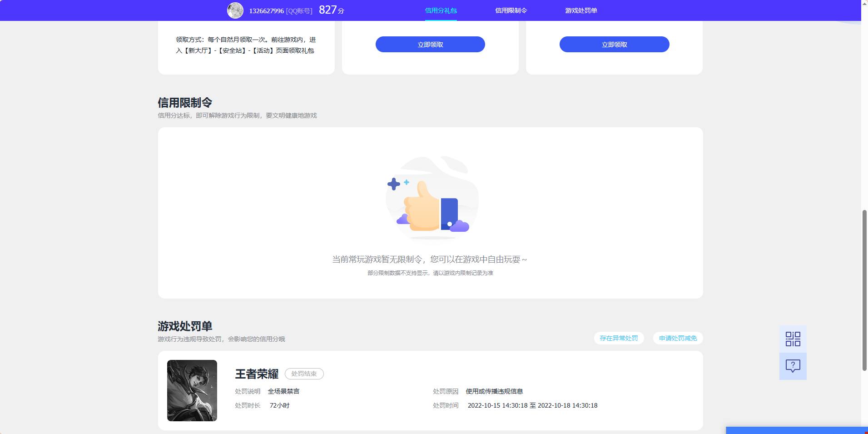This screenshot has width=868, height=434.
Task: Click the 领取方式 instructions text
Action: pyautogui.click(x=246, y=45)
